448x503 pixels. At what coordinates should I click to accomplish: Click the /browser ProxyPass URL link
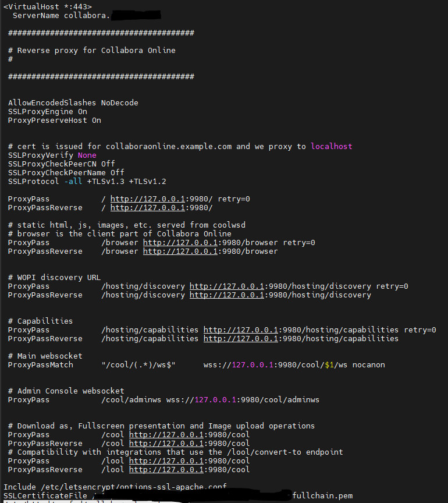(x=180, y=243)
